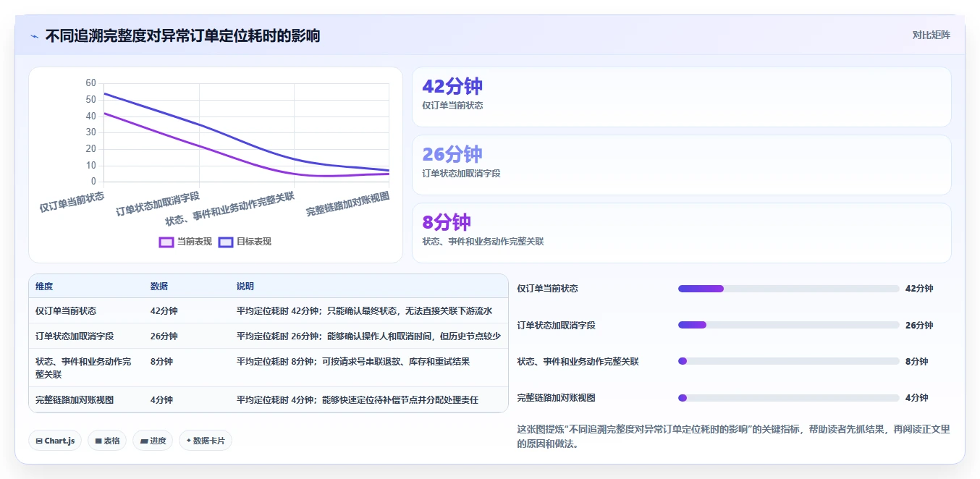Image resolution: width=980 pixels, height=479 pixels.
Task: Click progress bar for 状态、事件和业务动作完整关联
Action: (x=788, y=361)
